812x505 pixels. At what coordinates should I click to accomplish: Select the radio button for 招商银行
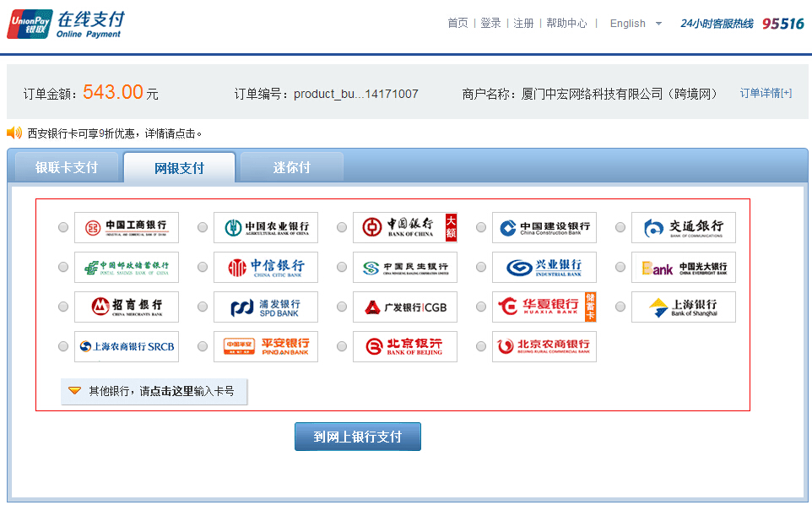point(63,307)
